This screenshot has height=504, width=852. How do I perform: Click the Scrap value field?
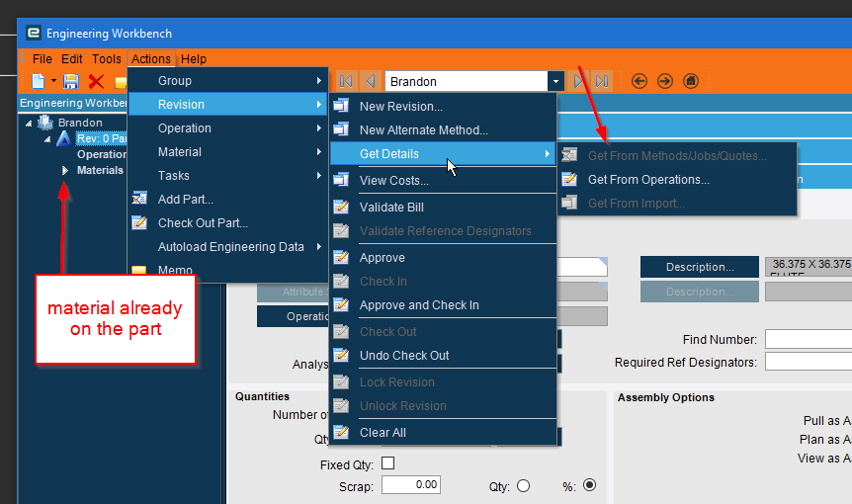411,485
